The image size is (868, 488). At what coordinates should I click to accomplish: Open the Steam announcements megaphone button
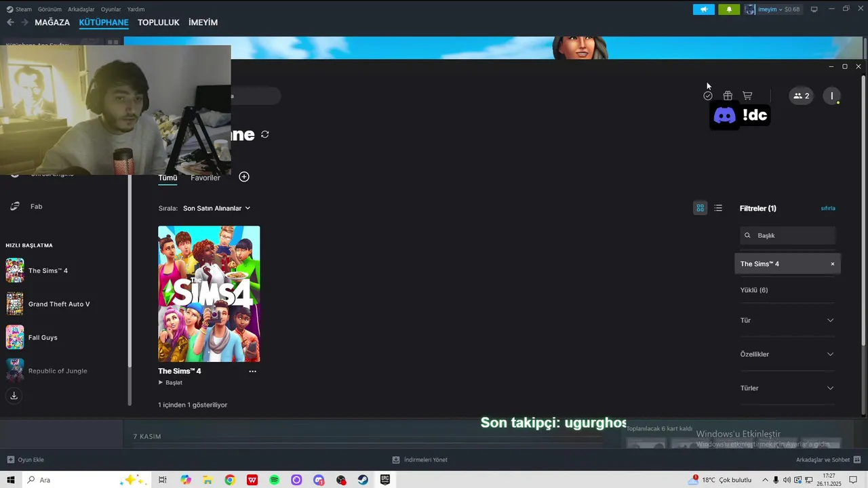(703, 9)
